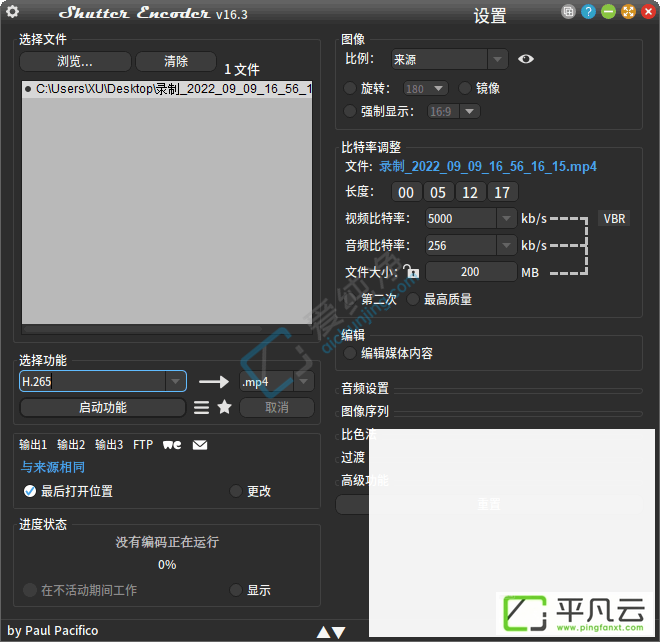The image size is (660, 642).
Task: Open the .mp4 extension dropdown
Action: click(276, 382)
